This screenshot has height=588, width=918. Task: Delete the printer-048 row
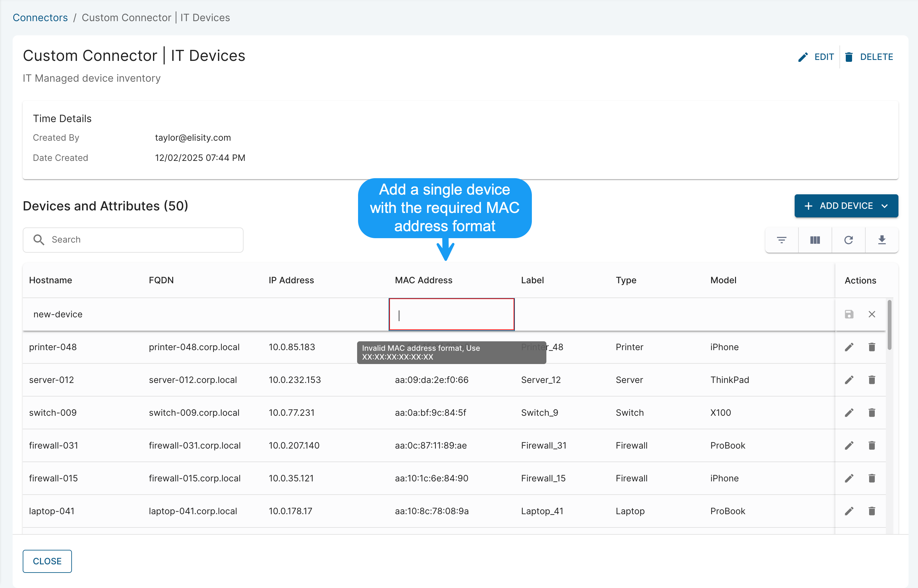tap(872, 347)
